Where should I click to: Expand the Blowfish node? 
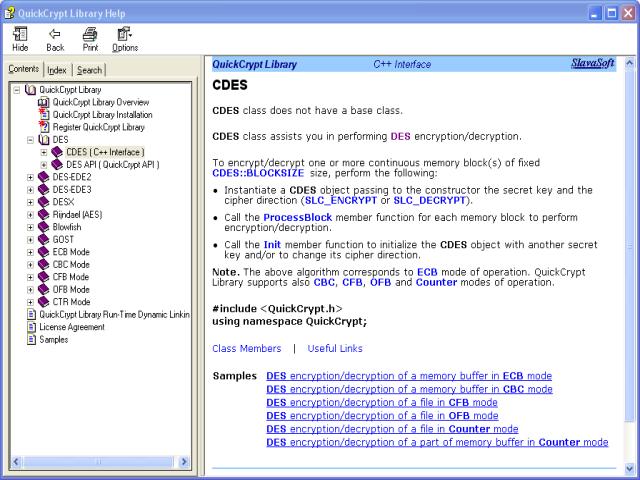point(30,227)
